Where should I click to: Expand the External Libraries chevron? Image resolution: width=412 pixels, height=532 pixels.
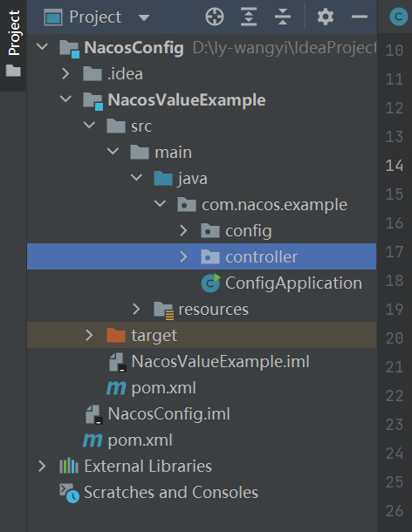[42, 466]
